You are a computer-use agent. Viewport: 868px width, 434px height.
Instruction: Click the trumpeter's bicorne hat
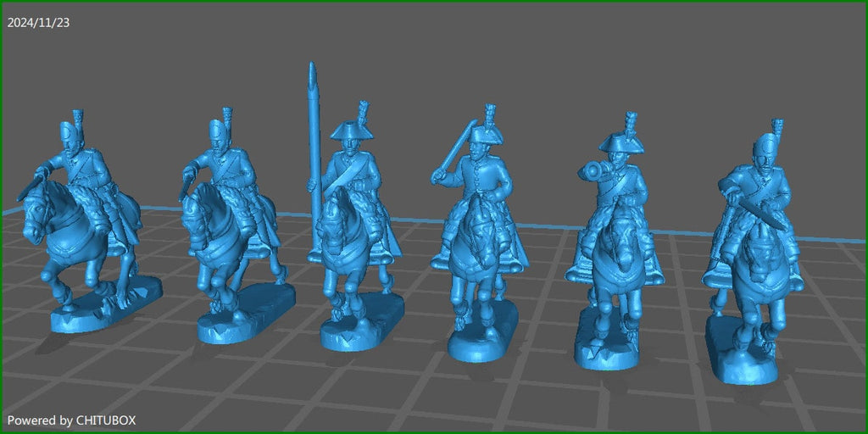click(620, 142)
